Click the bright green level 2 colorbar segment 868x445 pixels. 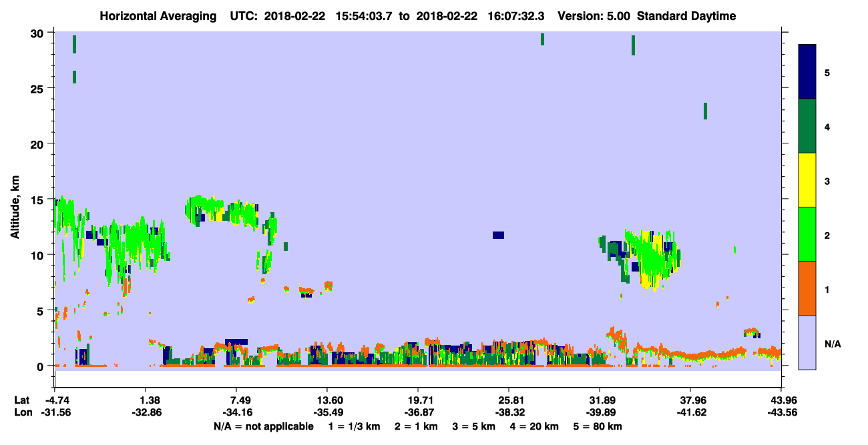point(807,234)
